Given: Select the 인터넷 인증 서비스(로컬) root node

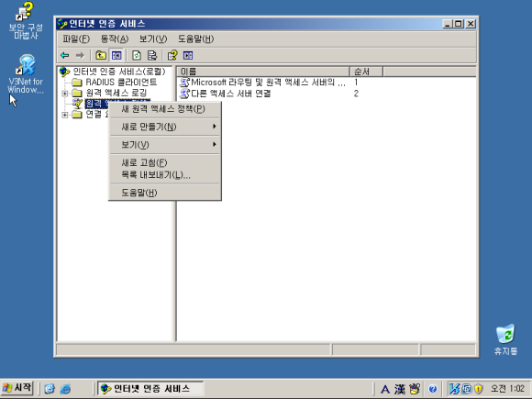Looking at the screenshot, I should click(x=119, y=72).
